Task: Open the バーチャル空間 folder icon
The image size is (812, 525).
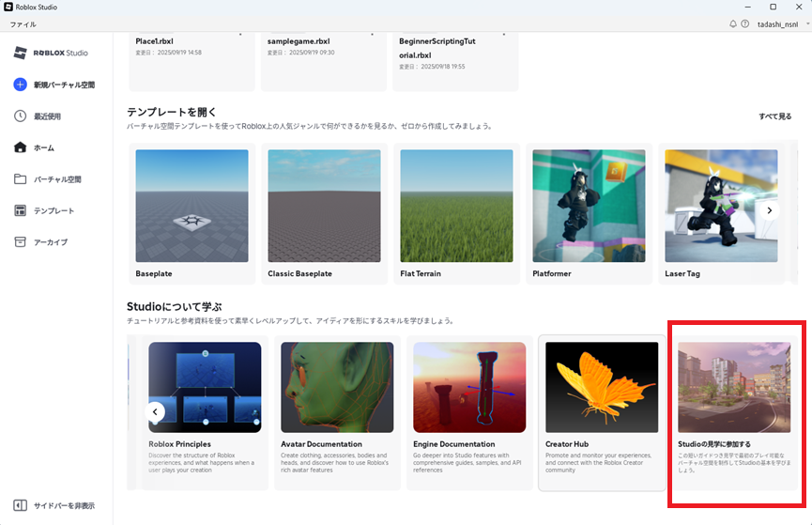Action: pyautogui.click(x=21, y=179)
